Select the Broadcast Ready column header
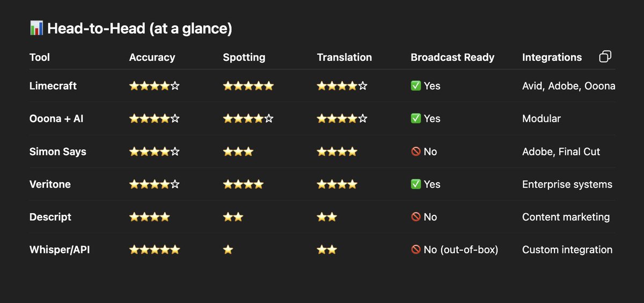Viewport: 644px width, 303px height. [452, 57]
